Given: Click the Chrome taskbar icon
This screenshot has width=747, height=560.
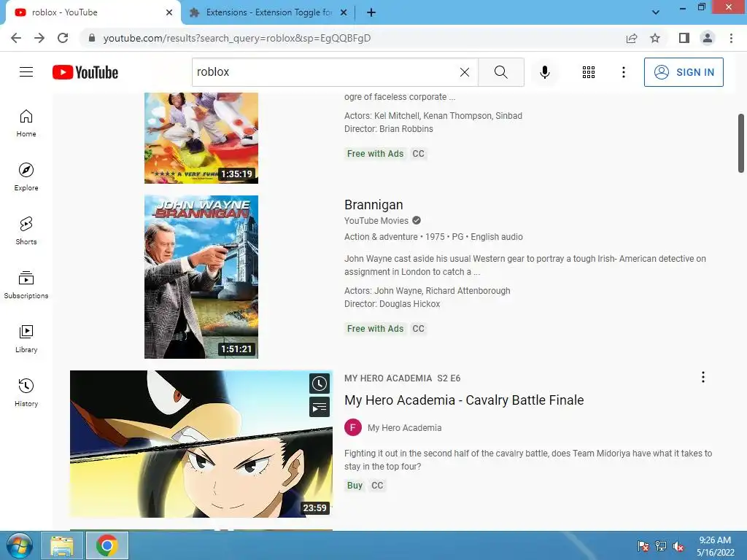Looking at the screenshot, I should (x=107, y=545).
